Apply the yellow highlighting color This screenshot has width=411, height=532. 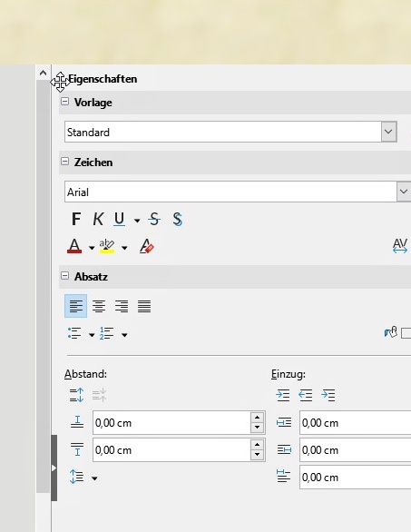pyautogui.click(x=107, y=246)
